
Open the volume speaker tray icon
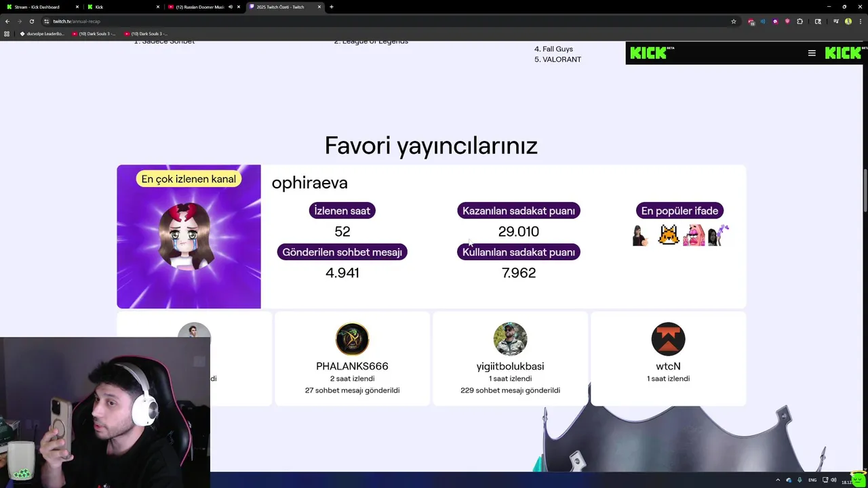pyautogui.click(x=833, y=480)
